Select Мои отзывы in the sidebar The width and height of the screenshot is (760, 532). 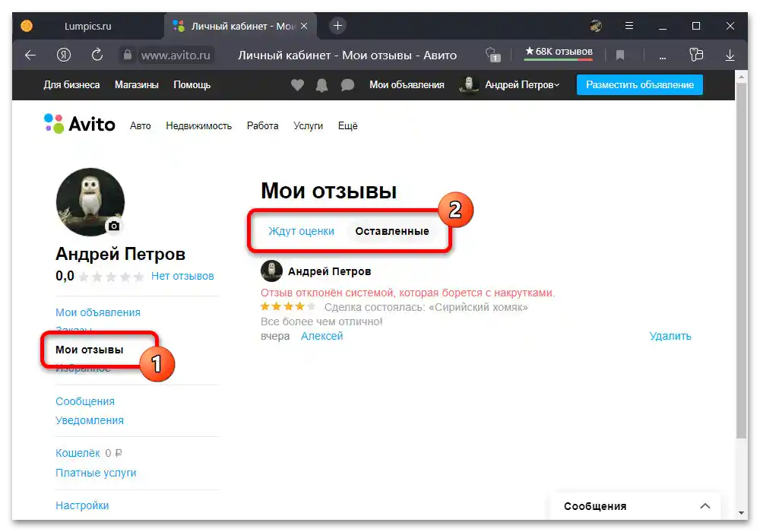pyautogui.click(x=89, y=350)
